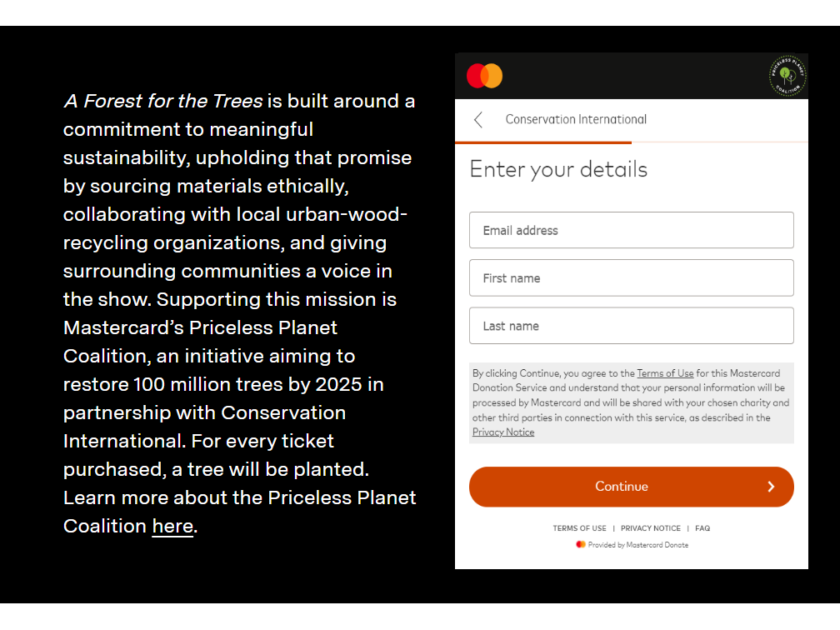Follow the "here" link about Priceless Planet Coalition
This screenshot has height=630, width=840.
(172, 527)
